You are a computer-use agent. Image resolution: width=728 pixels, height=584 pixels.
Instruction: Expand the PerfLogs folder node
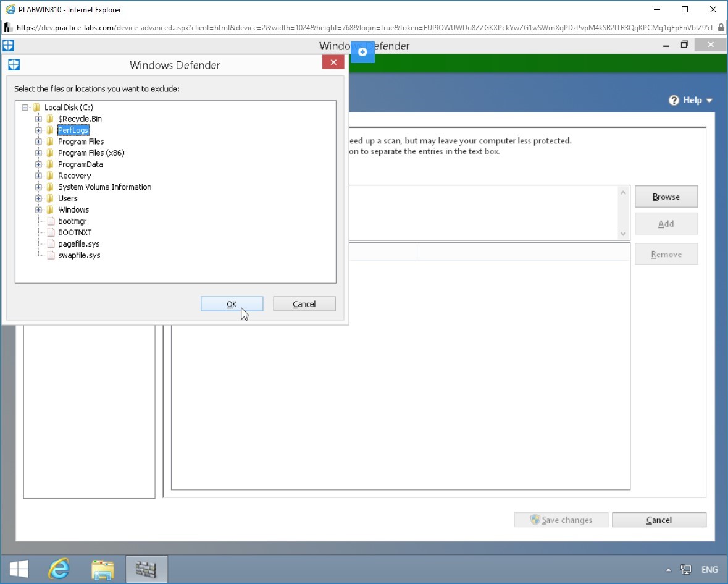pos(38,130)
